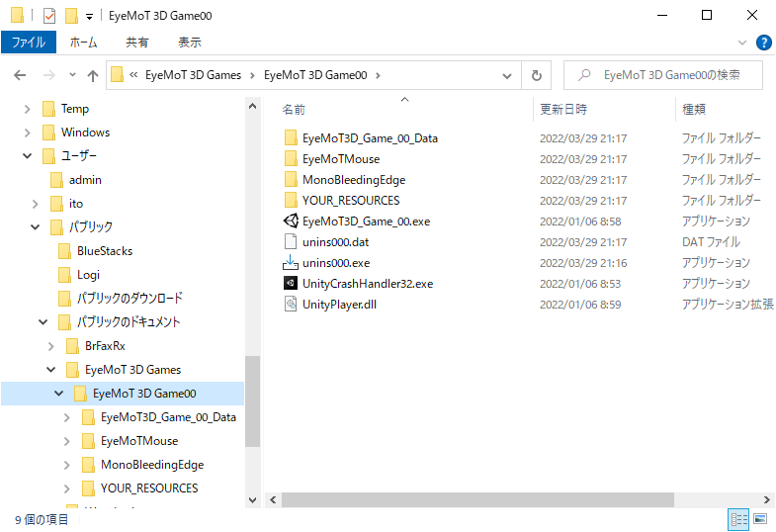This screenshot has height=532, width=776.
Task: Expand MonoBleedingEdge in tree pane
Action: coord(66,465)
